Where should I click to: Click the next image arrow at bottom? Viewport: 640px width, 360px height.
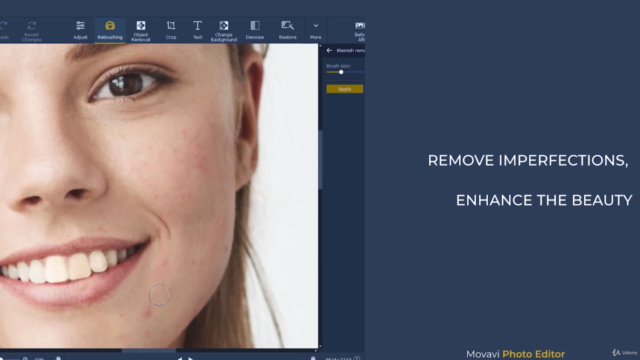click(191, 358)
